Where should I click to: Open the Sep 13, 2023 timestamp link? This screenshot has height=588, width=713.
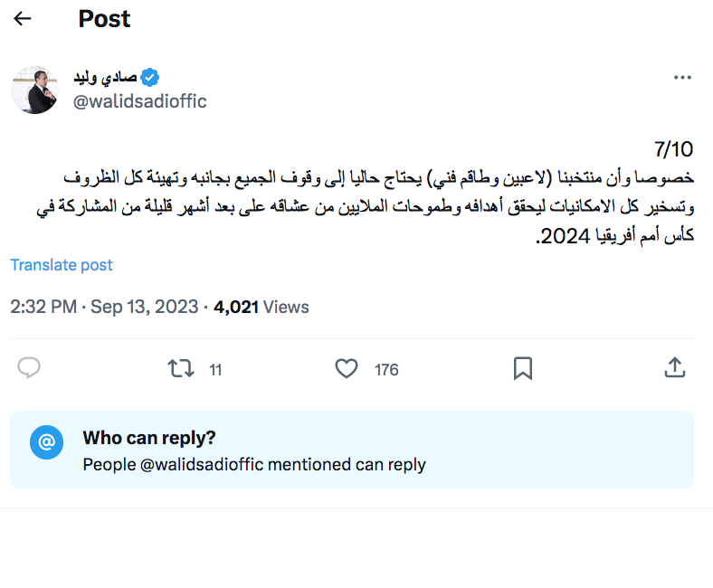pyautogui.click(x=145, y=307)
